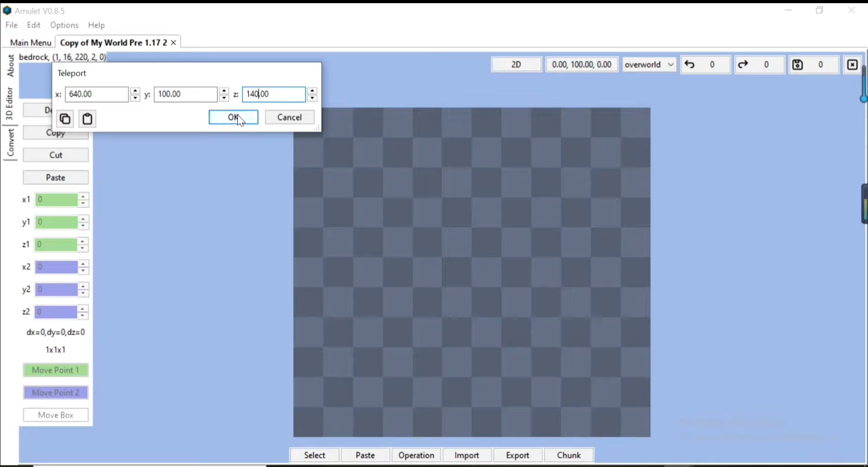Expand the y2 spinbox down arrow

click(x=83, y=293)
